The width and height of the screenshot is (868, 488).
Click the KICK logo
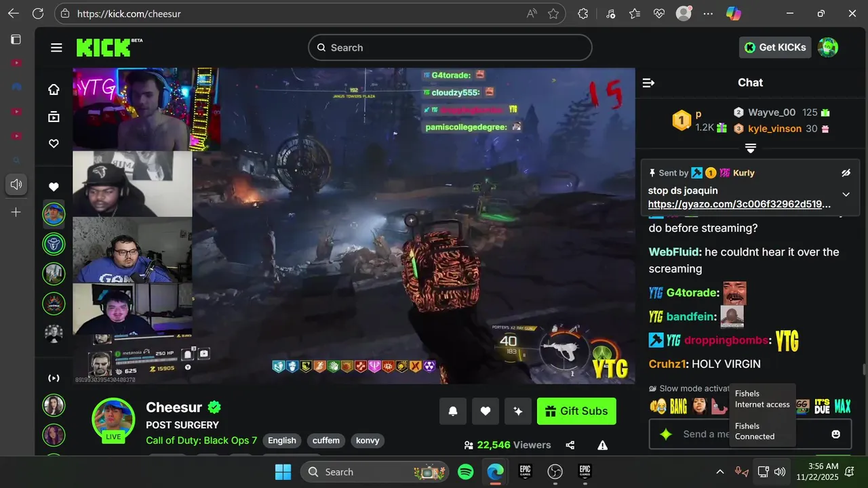coord(109,47)
